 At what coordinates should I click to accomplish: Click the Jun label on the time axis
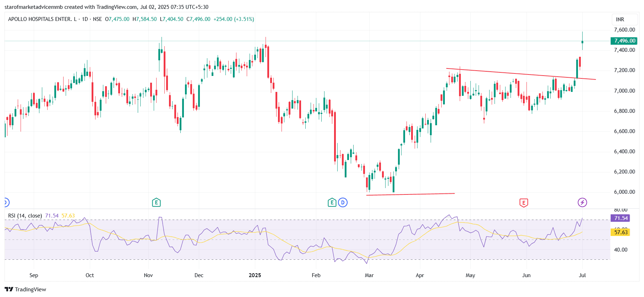pos(526,275)
